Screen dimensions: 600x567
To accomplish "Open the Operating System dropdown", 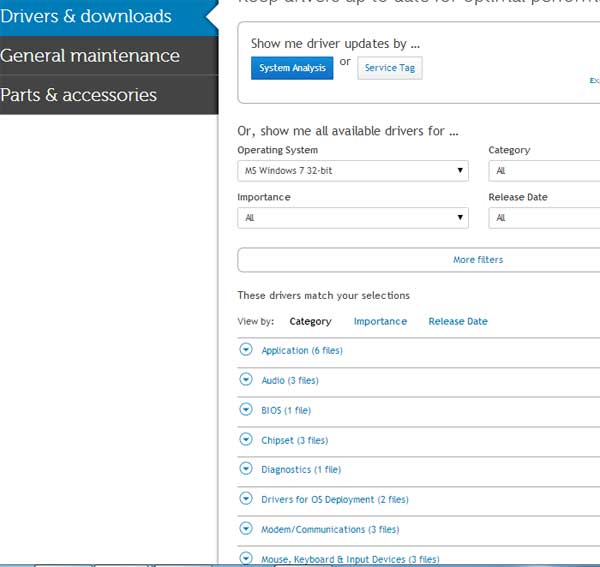I will (x=352, y=171).
